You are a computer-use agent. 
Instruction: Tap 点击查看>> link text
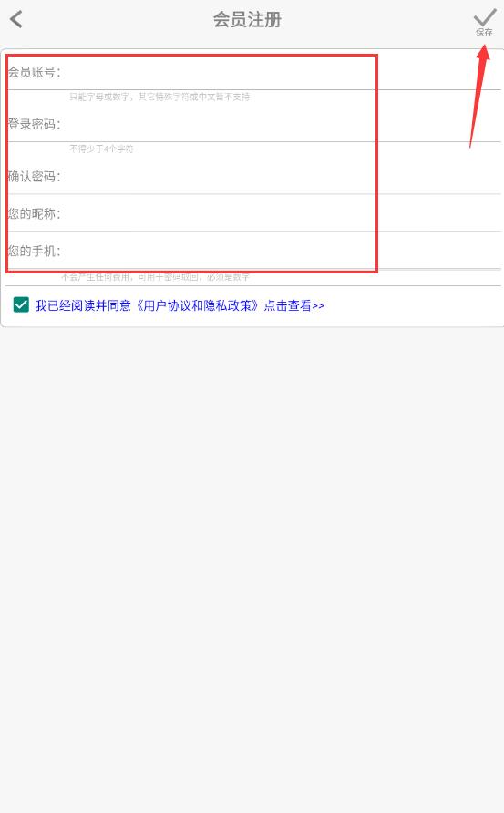[x=294, y=305]
